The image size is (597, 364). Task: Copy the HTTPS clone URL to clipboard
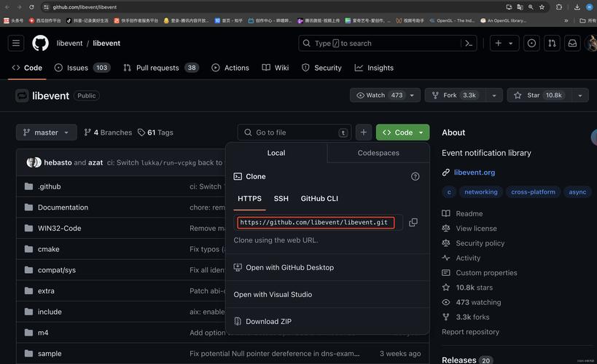coord(413,222)
